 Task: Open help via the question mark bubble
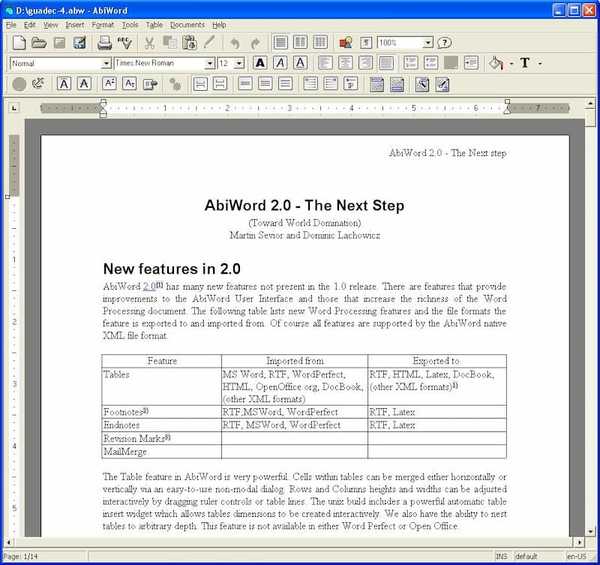(444, 43)
